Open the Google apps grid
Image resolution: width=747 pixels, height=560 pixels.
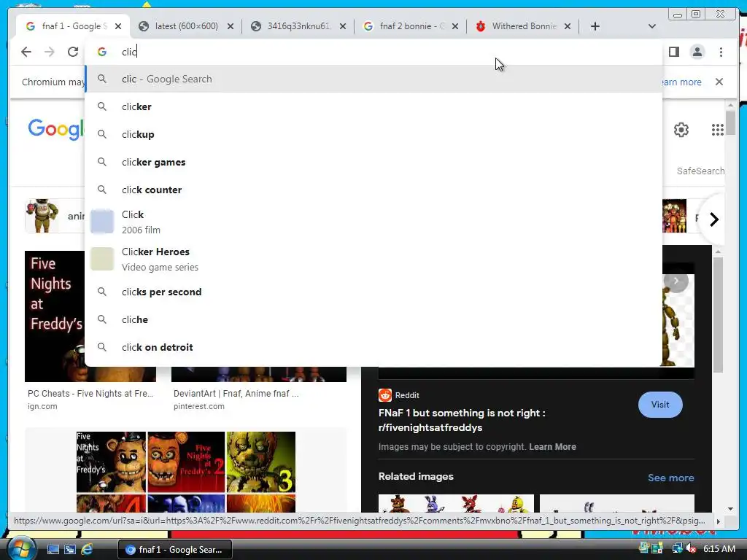718,130
